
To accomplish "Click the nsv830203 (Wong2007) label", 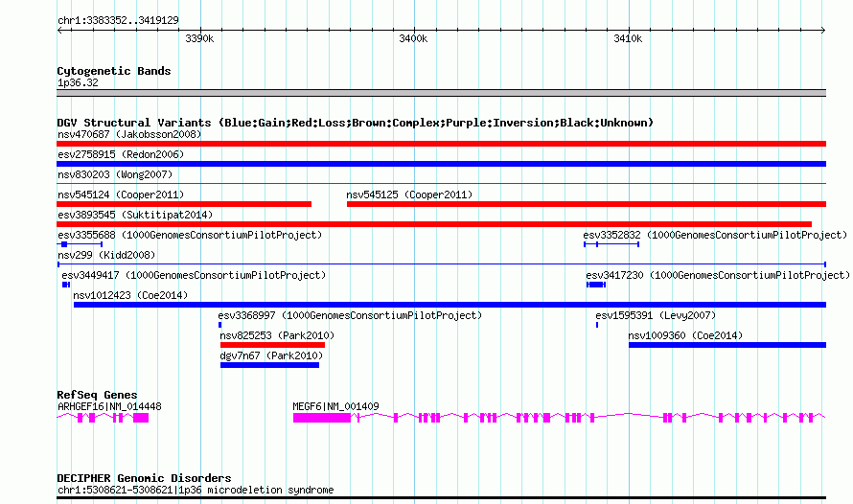I will [x=115, y=174].
